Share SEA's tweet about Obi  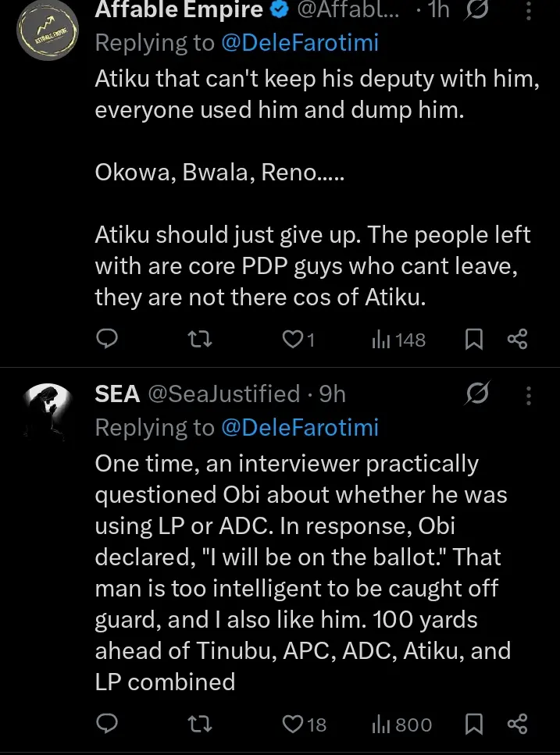(518, 724)
